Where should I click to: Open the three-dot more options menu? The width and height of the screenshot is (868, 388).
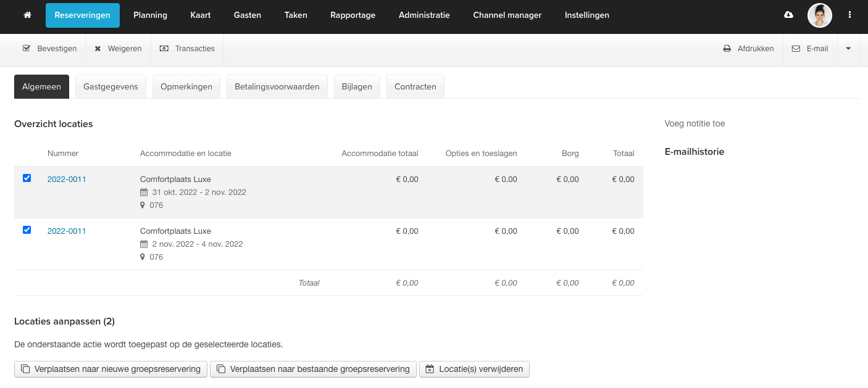coord(850,15)
